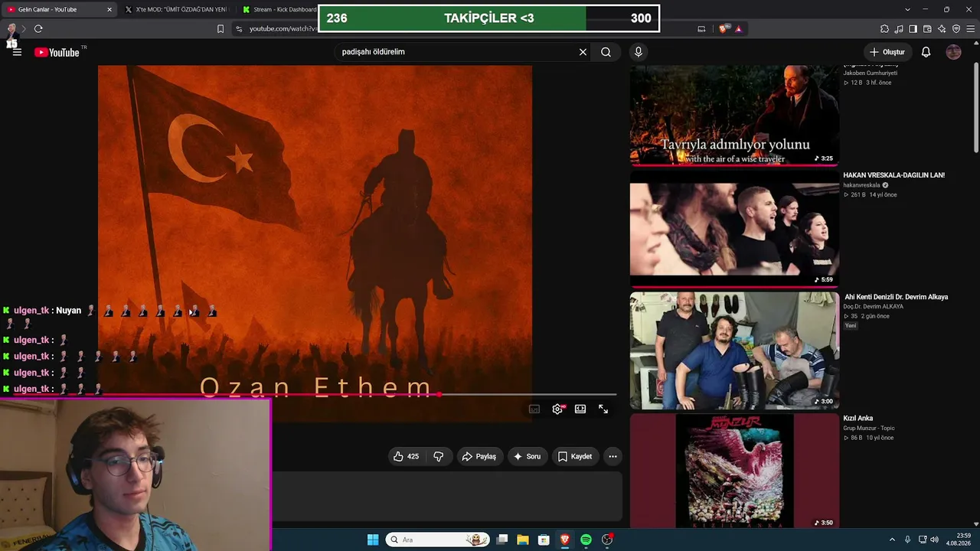Save the video with Kaydet
Viewport: 980px width, 551px height.
[x=575, y=456]
